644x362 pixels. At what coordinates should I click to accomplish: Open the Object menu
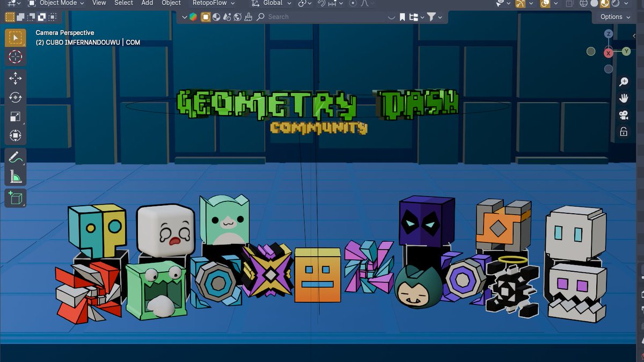(x=171, y=3)
